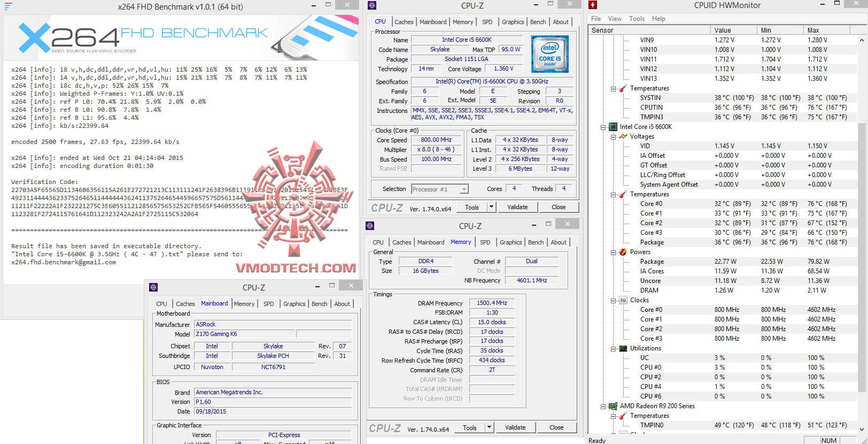The height and width of the screenshot is (444, 868).
Task: Click Tools button in Memory CPU-Z window
Action: (x=470, y=427)
